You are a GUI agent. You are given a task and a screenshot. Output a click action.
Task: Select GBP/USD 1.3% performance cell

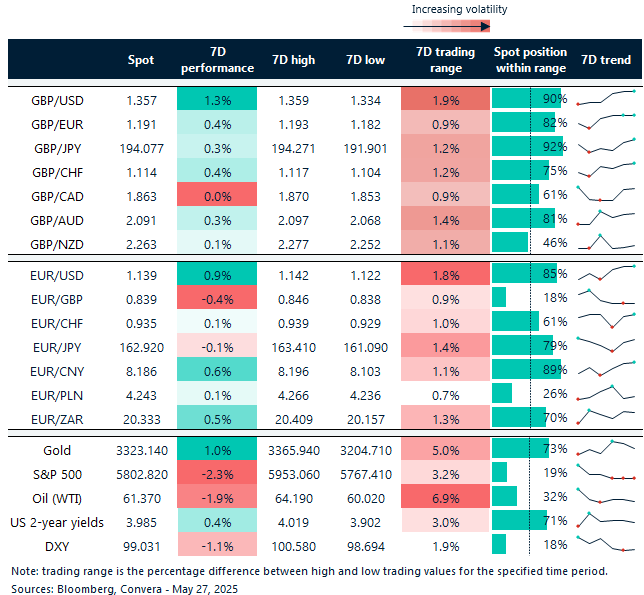[x=217, y=99]
